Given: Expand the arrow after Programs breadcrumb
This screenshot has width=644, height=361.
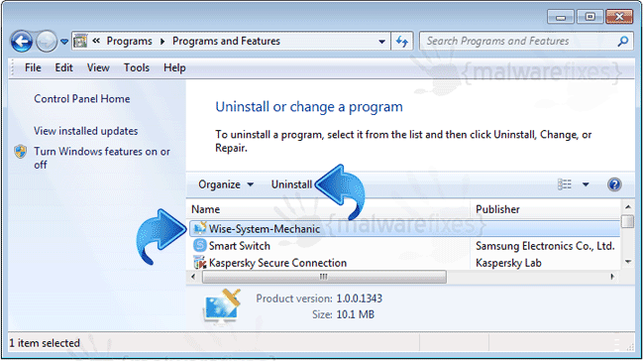Looking at the screenshot, I should pyautogui.click(x=162, y=42).
